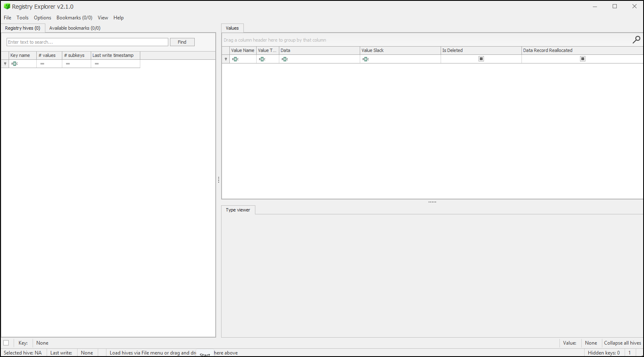Sort by Last write timestamp column header
644x357 pixels.
[116, 55]
